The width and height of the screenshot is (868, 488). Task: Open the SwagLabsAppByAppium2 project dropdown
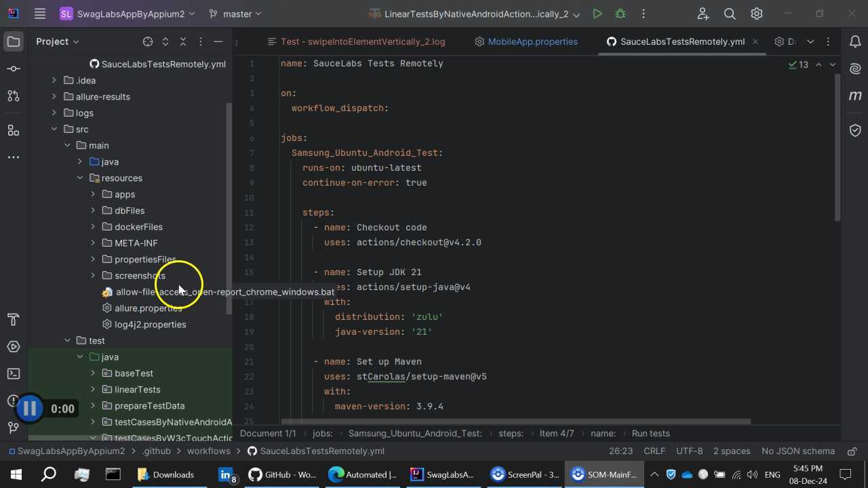coord(127,14)
